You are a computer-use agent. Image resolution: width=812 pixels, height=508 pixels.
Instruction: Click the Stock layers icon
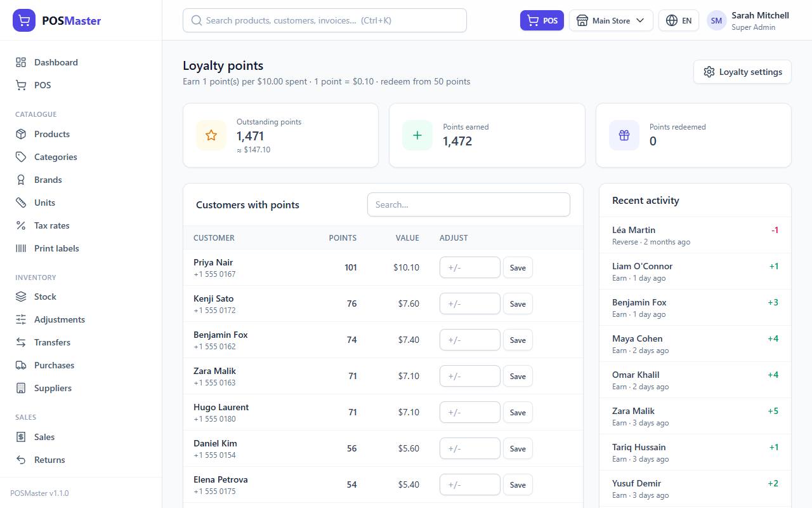21,297
